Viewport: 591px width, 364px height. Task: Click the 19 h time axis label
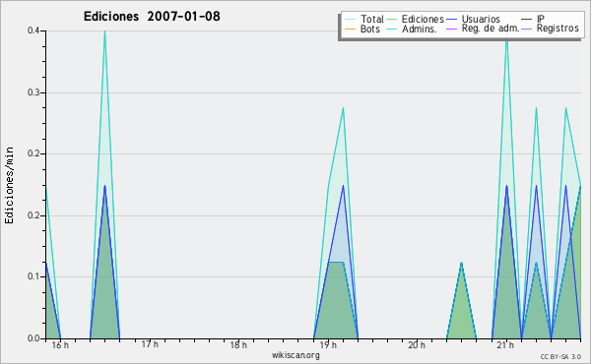(328, 345)
